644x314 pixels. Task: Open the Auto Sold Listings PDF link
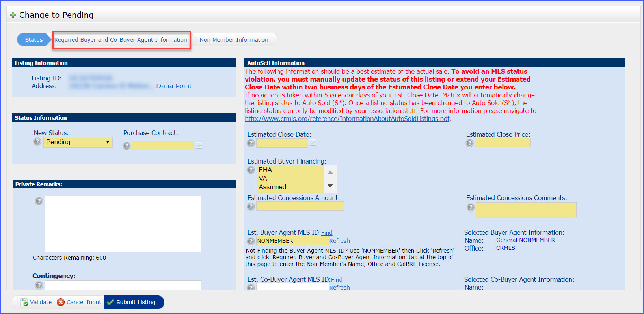click(347, 119)
